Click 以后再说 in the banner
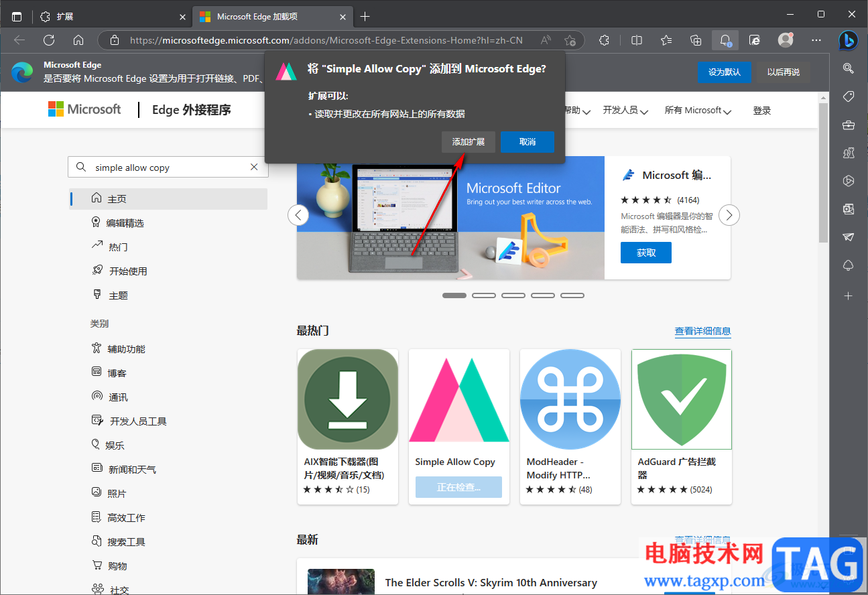868x595 pixels. coord(784,72)
